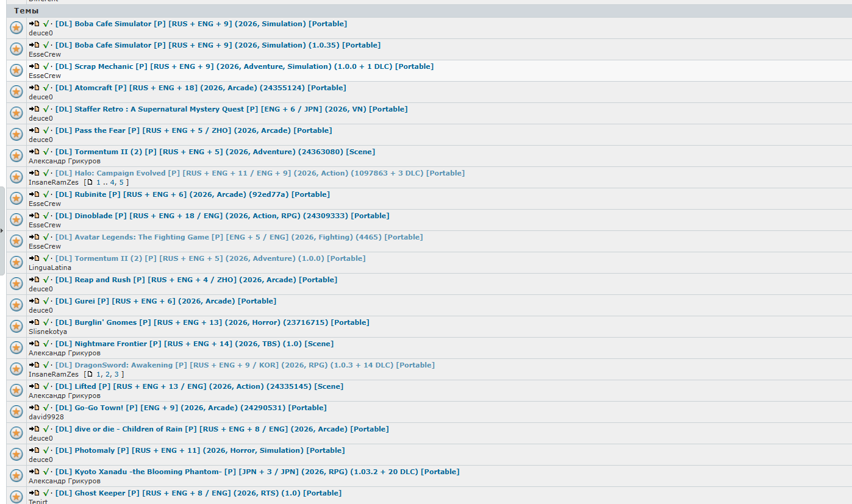
Task: Click the star icon beside DragonSword: Awakening
Action: [x=16, y=369]
